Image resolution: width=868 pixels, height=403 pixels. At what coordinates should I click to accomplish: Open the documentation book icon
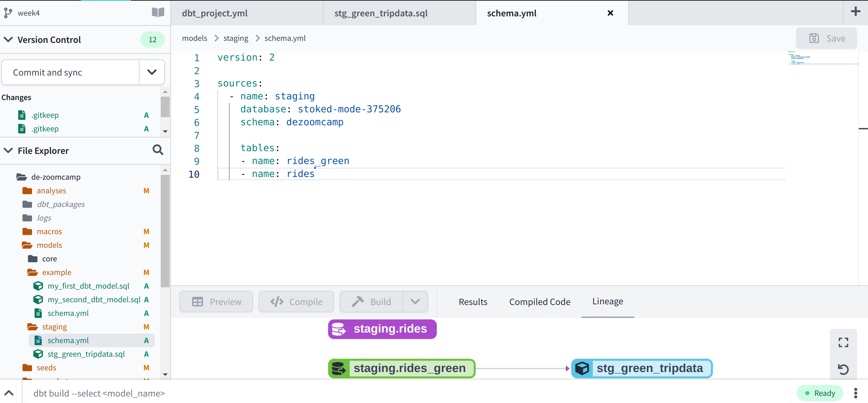click(x=158, y=13)
